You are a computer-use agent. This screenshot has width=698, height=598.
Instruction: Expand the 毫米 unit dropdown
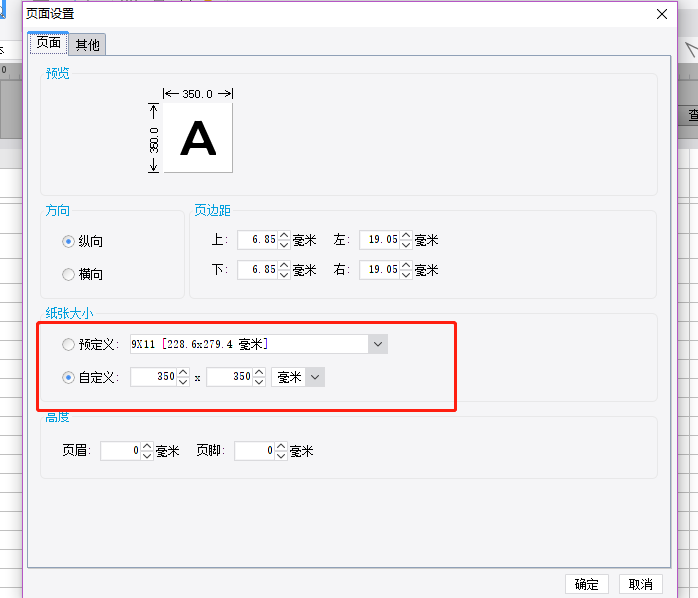point(315,377)
